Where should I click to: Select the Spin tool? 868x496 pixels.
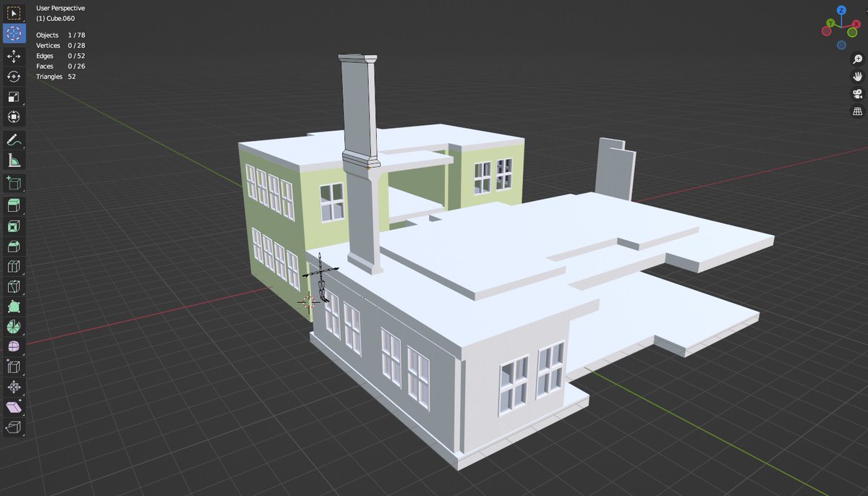tap(14, 327)
